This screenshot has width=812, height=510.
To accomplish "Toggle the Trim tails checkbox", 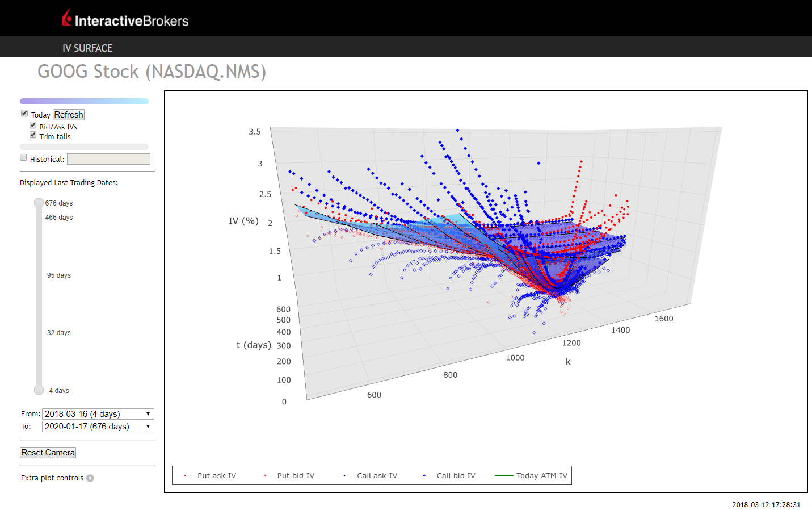I will 33,135.
